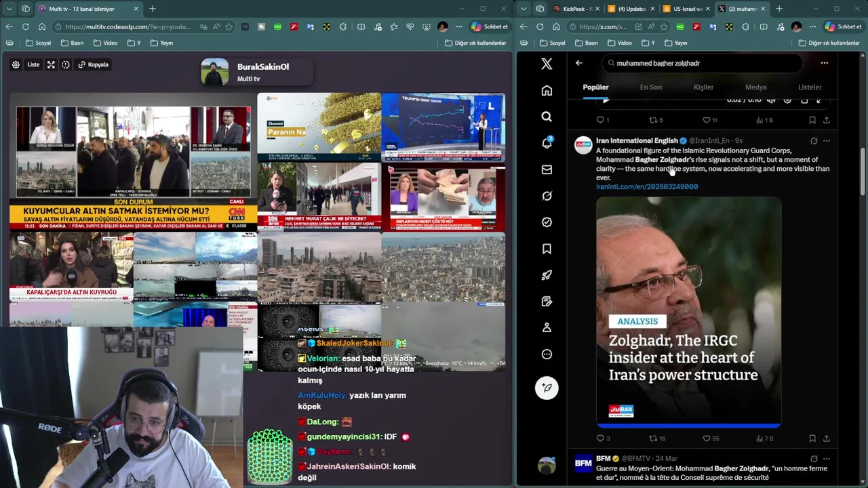Reload page in Multi tv window
Screen dimensions: 868x488
point(25,26)
